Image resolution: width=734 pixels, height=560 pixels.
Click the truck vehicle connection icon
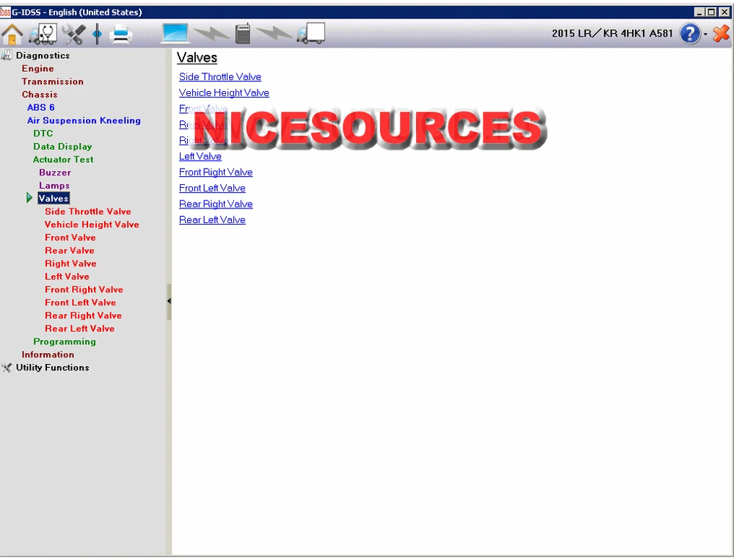point(310,34)
